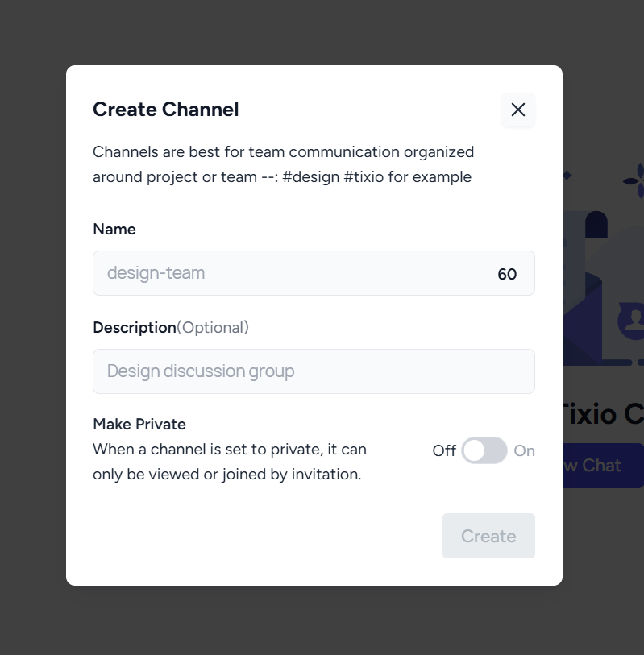Click the Name field label
The height and width of the screenshot is (655, 644).
pyautogui.click(x=114, y=230)
